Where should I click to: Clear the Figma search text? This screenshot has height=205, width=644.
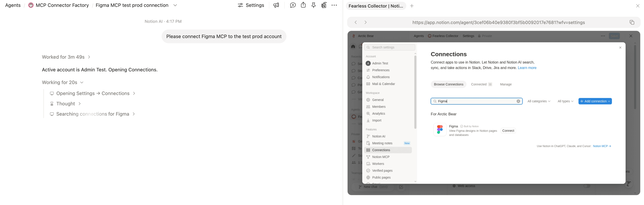click(x=518, y=101)
